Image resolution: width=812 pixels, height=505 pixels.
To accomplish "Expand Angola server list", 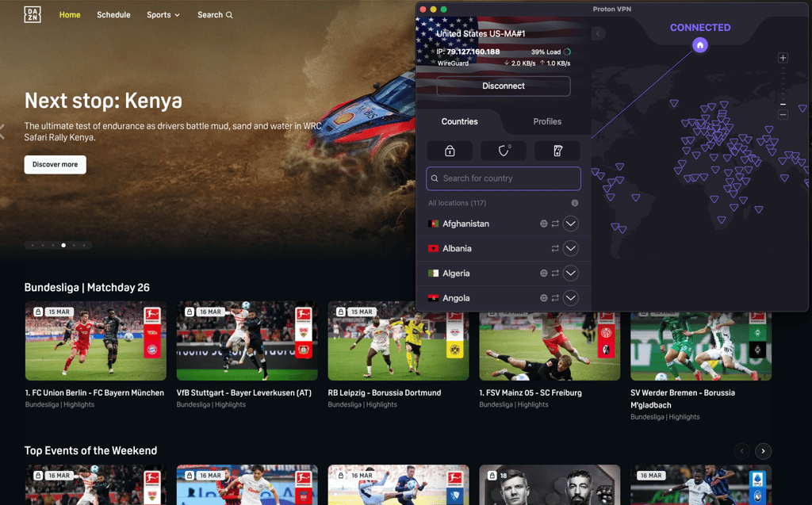I will [571, 298].
